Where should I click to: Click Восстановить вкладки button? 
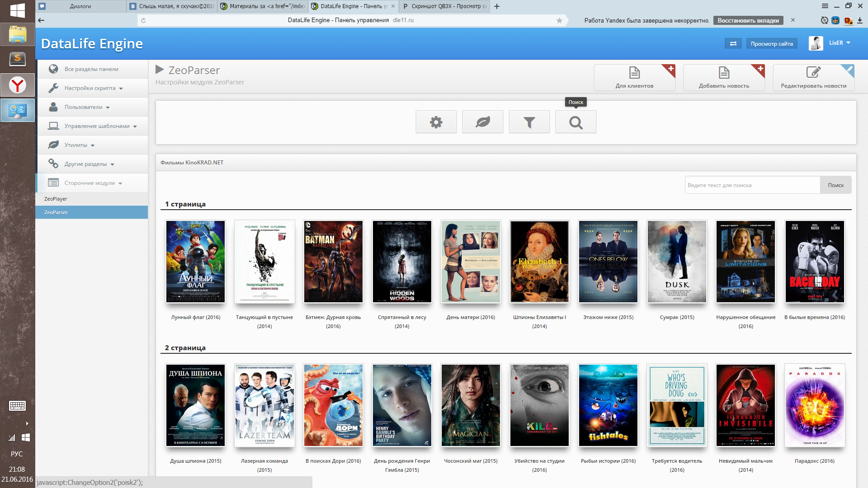tap(748, 20)
